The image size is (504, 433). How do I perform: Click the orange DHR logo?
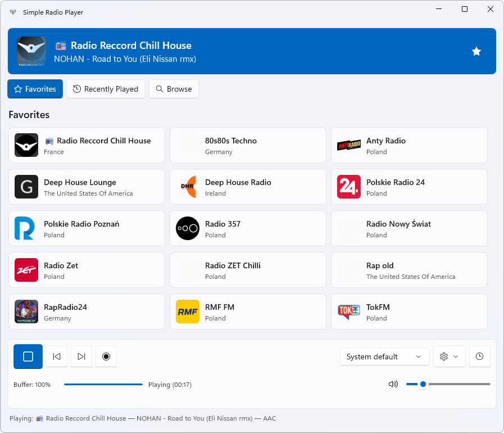click(x=188, y=187)
